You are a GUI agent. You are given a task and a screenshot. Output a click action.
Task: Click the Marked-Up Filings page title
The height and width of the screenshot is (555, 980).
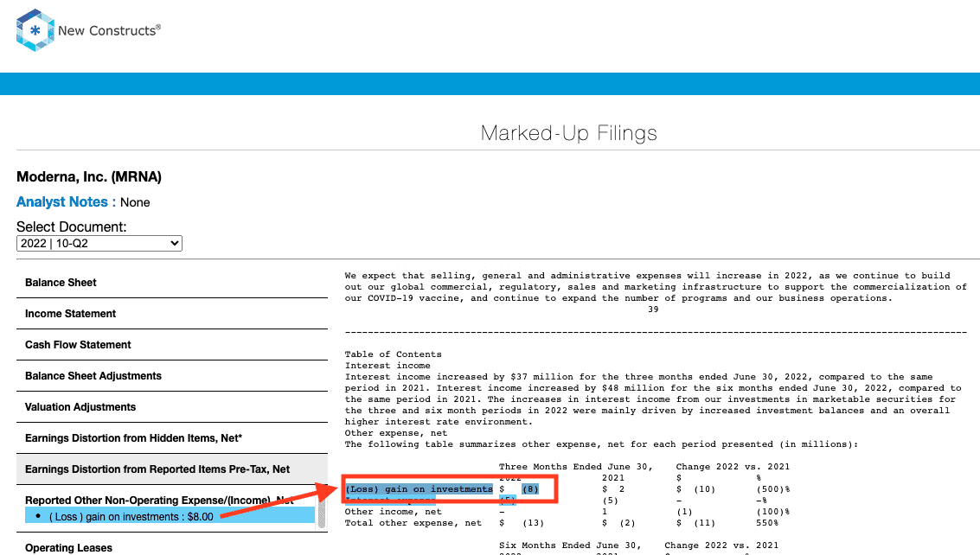click(569, 132)
